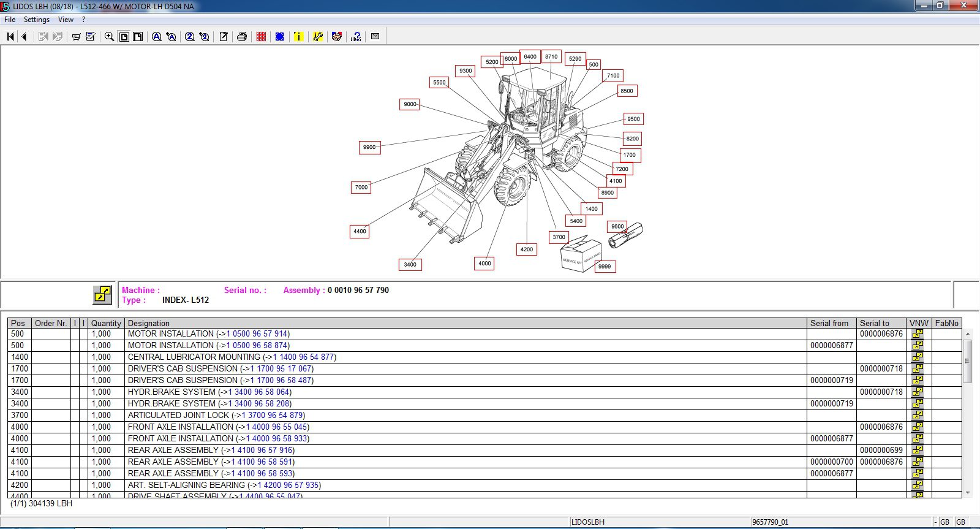Click the yellow link icon beside Machine

click(102, 295)
